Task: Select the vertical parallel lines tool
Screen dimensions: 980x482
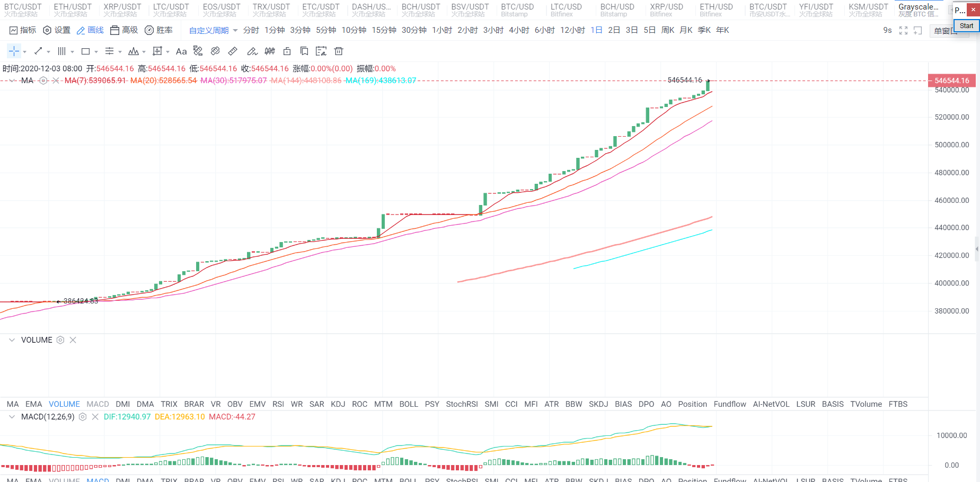Action: (x=61, y=51)
